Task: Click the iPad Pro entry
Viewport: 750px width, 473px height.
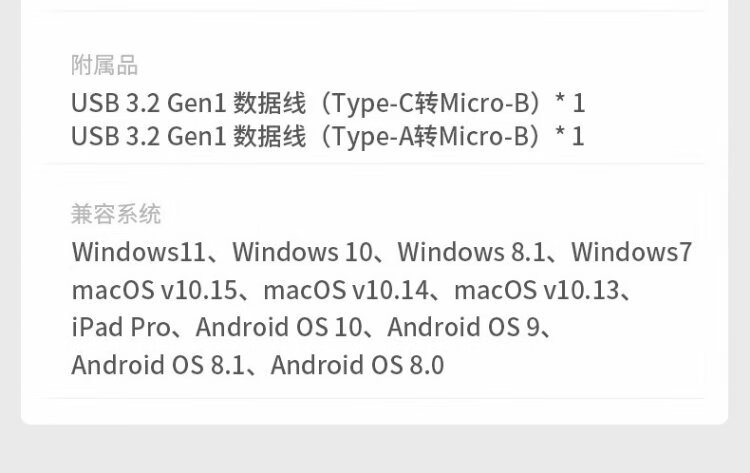Action: click(121, 327)
